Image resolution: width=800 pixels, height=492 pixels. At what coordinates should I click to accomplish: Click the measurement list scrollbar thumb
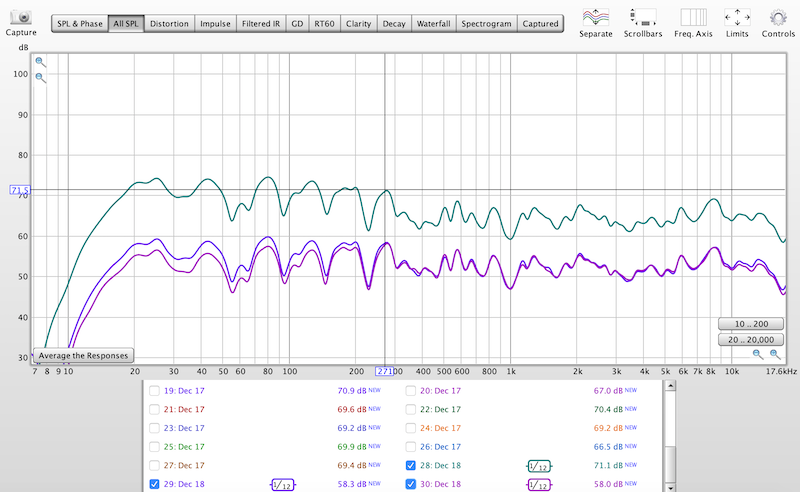pyautogui.click(x=670, y=463)
